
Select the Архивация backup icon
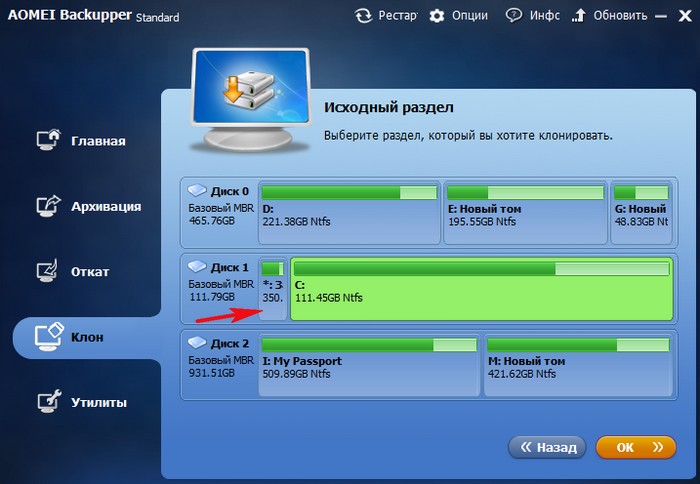[x=48, y=206]
